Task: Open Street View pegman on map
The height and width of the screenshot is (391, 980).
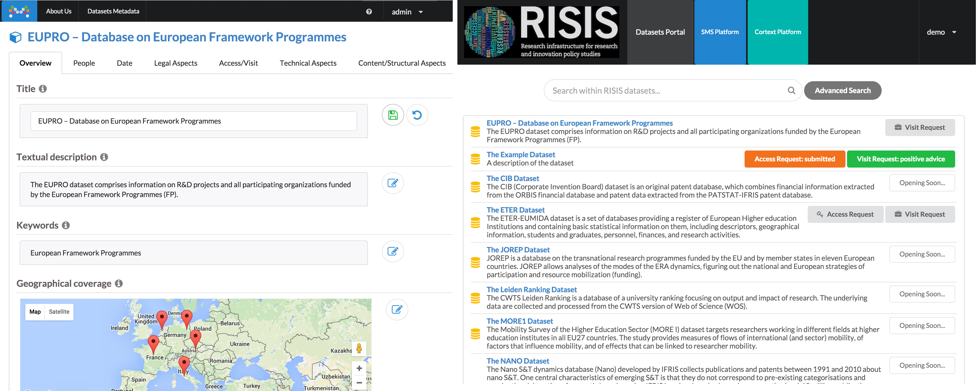Action: [359, 348]
